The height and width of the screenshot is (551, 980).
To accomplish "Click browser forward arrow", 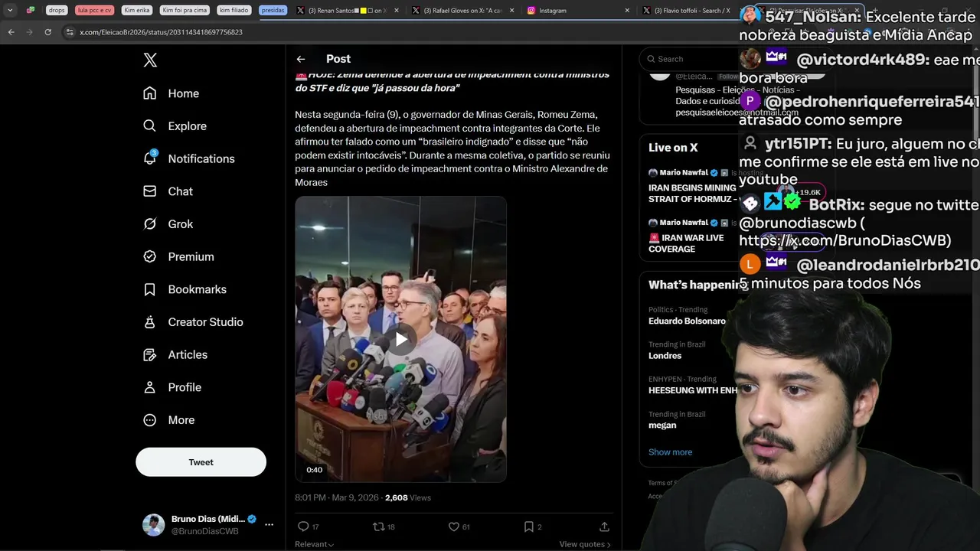I will [x=29, y=32].
